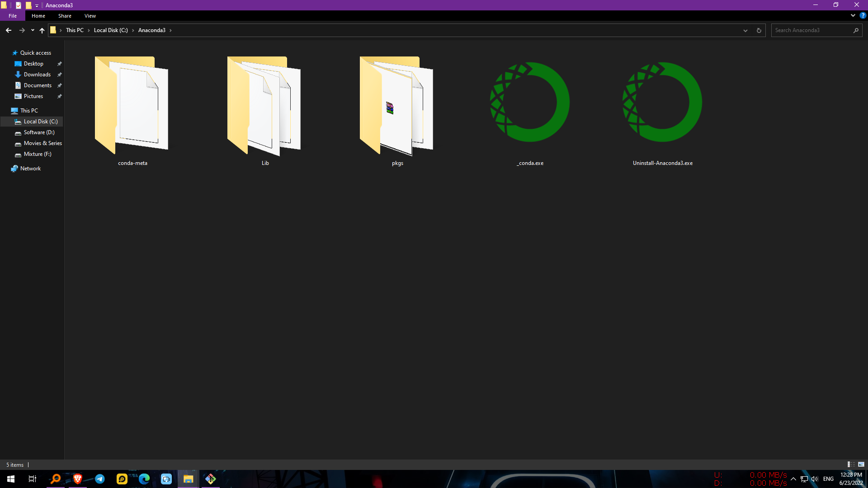Open the volume slider from system tray
The height and width of the screenshot is (488, 868).
(x=815, y=479)
